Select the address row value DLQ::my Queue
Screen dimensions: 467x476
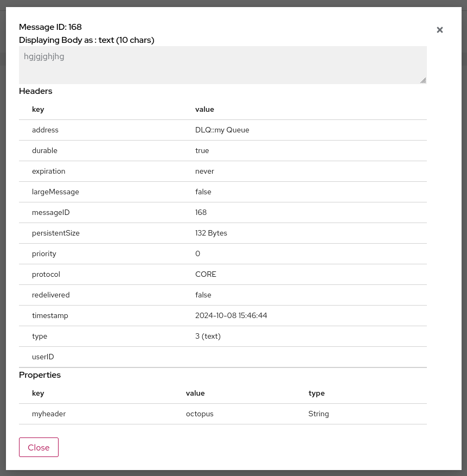(222, 130)
